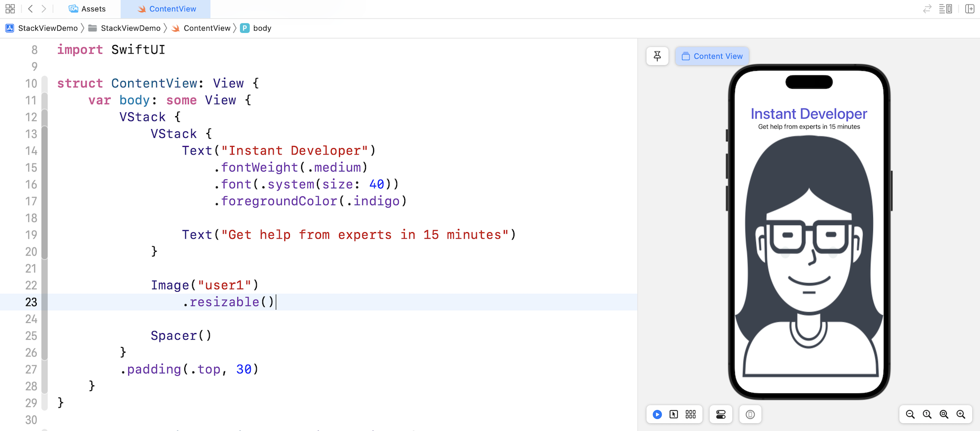Go back to the previous file
Screen dimensions: 980x431
(31, 9)
